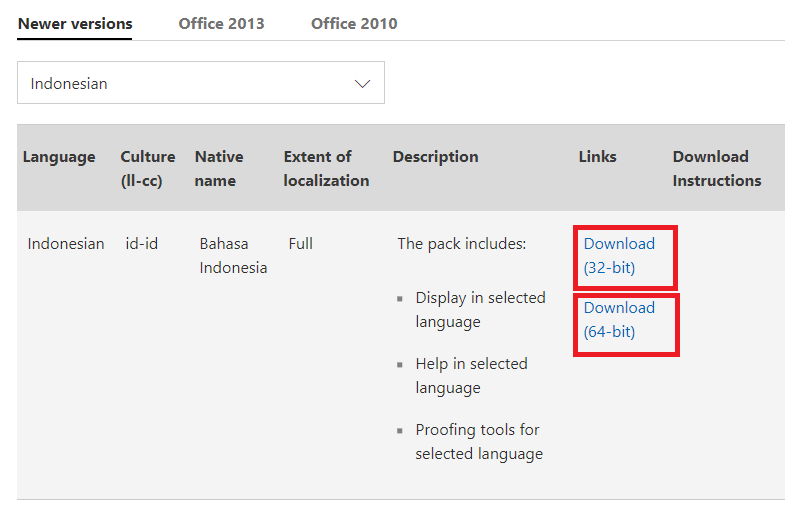Select the Links column header

(597, 157)
